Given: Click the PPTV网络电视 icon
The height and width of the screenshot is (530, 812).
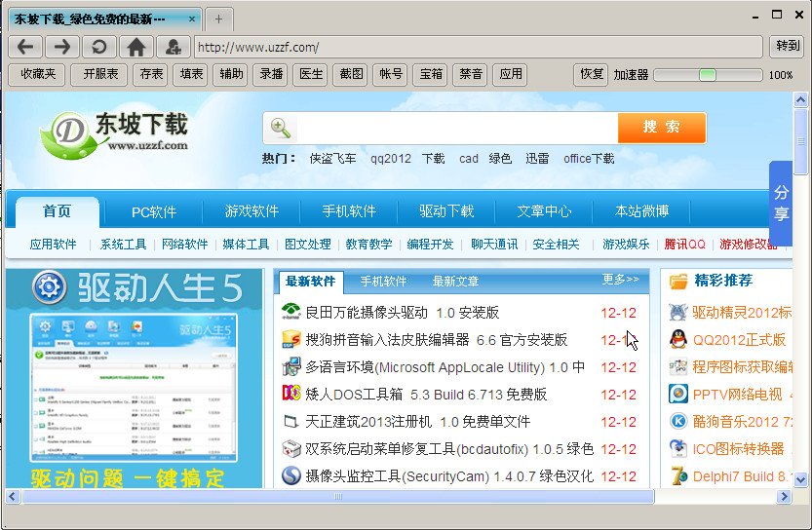Looking at the screenshot, I should [x=677, y=394].
